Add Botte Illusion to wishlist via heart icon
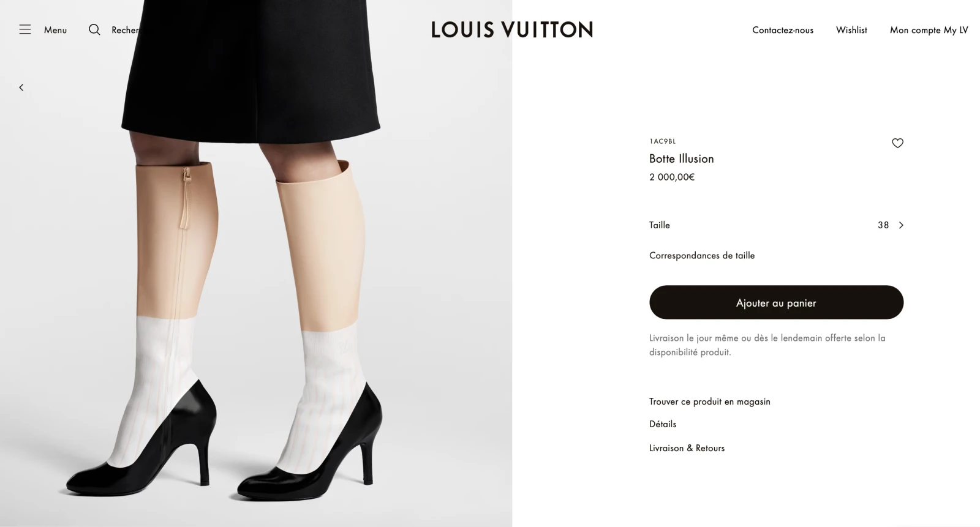Image resolution: width=980 pixels, height=527 pixels. (x=897, y=143)
